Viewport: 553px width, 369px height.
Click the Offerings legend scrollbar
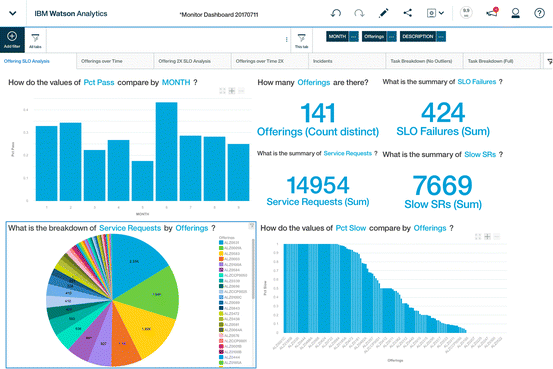pos(253,269)
